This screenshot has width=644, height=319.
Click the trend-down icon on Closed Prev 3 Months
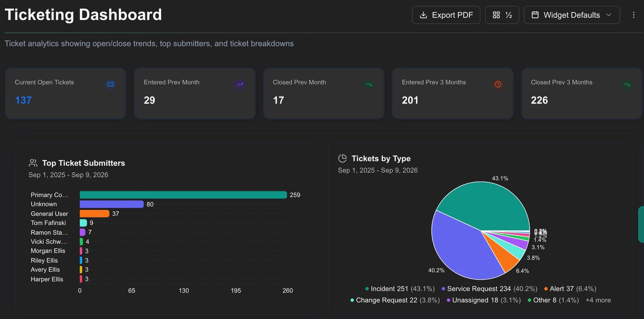pos(627,84)
